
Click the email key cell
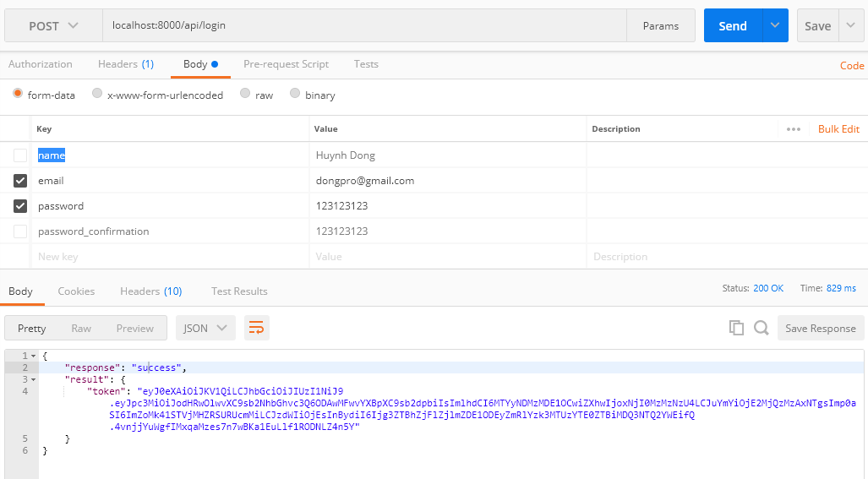(170, 181)
